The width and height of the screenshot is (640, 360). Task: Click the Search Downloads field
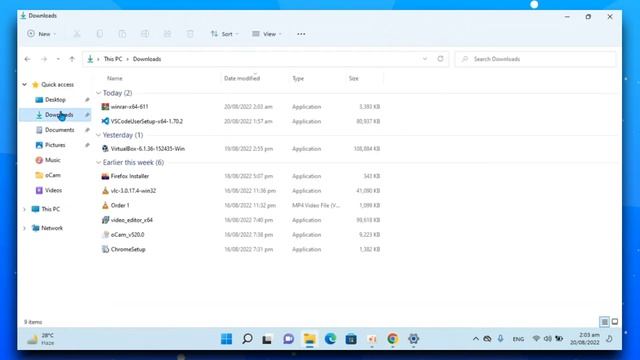point(536,59)
